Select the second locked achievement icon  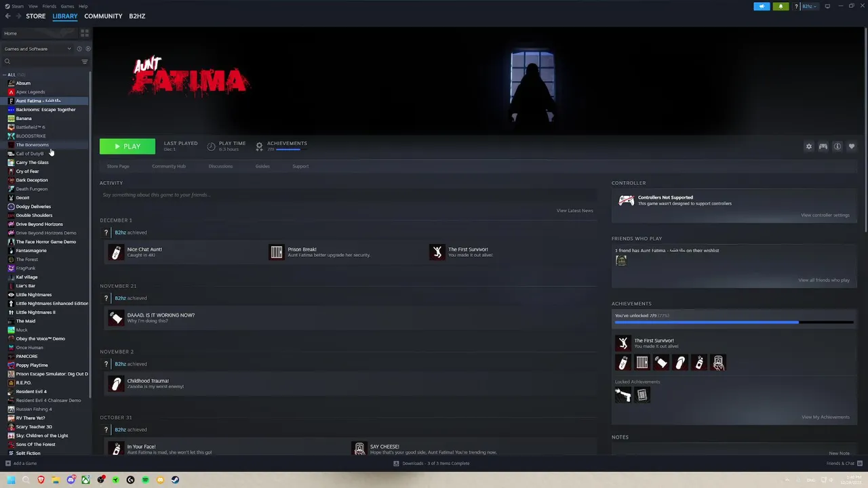pos(642,394)
